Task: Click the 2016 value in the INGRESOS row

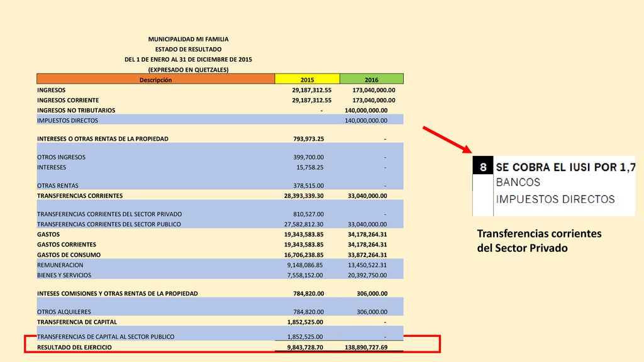Action: pos(374,90)
